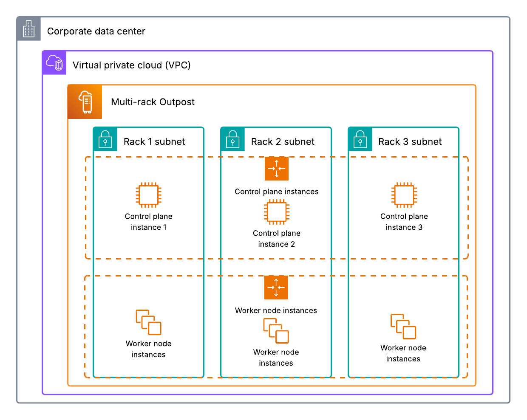Image resolution: width=527 pixels, height=420 pixels.
Task: Click the control plane auto-scaling arrows icon
Action: pyautogui.click(x=277, y=169)
